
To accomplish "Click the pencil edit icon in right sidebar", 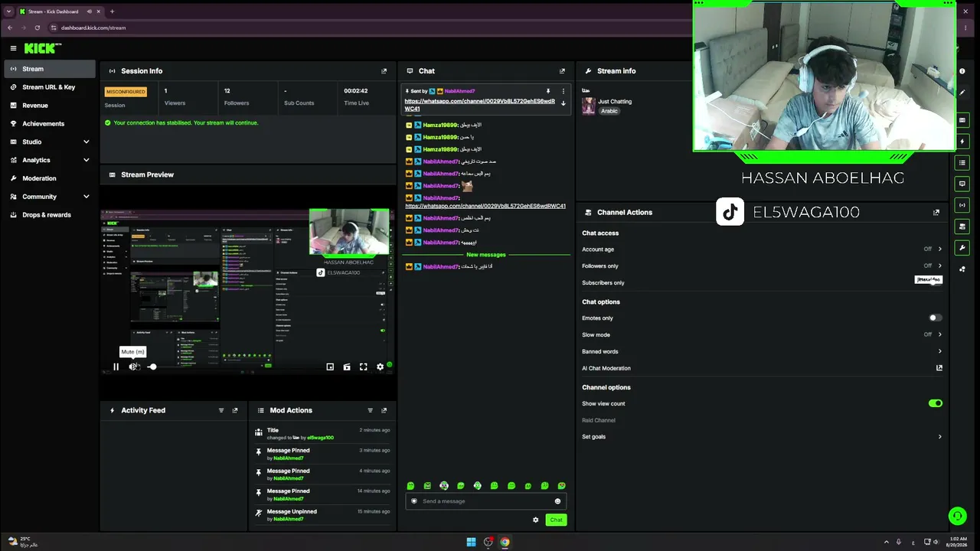I will coord(962,93).
